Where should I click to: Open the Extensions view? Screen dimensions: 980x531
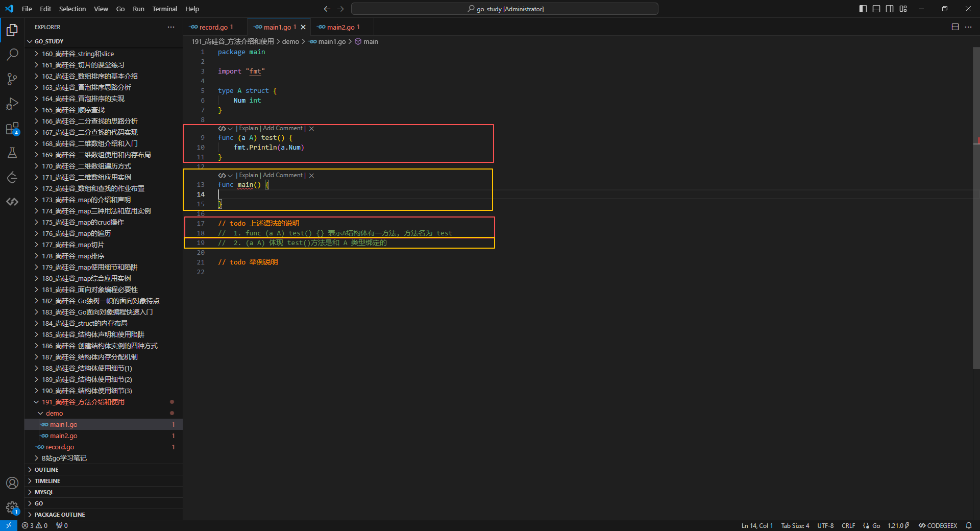[x=12, y=128]
